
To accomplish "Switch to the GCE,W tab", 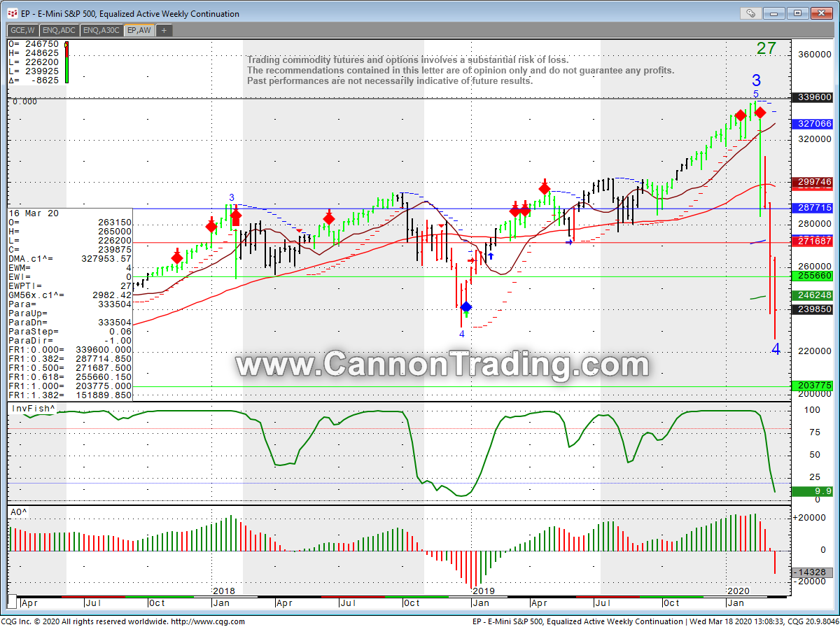I will [22, 30].
